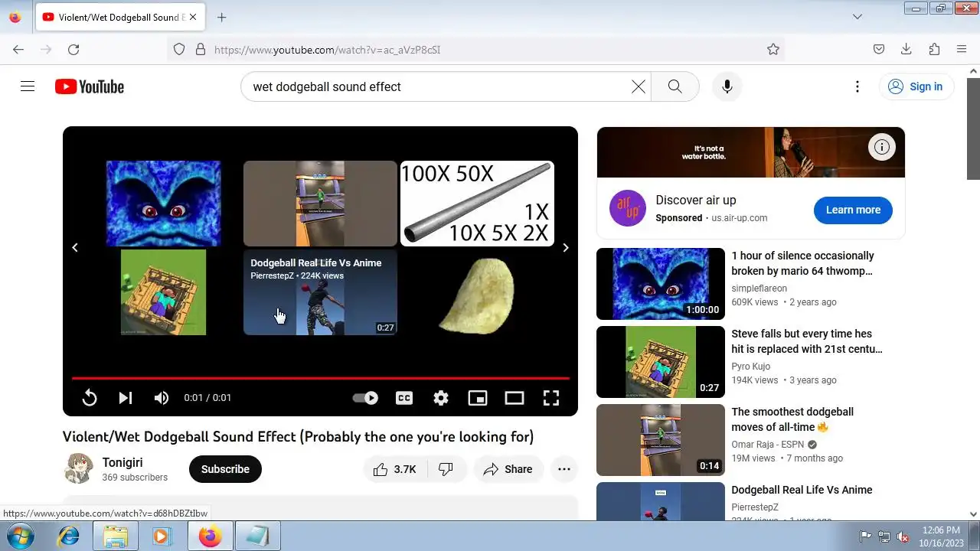Select endscreen 100X 50X pipe video card
This screenshot has width=980, height=551.
(x=477, y=204)
